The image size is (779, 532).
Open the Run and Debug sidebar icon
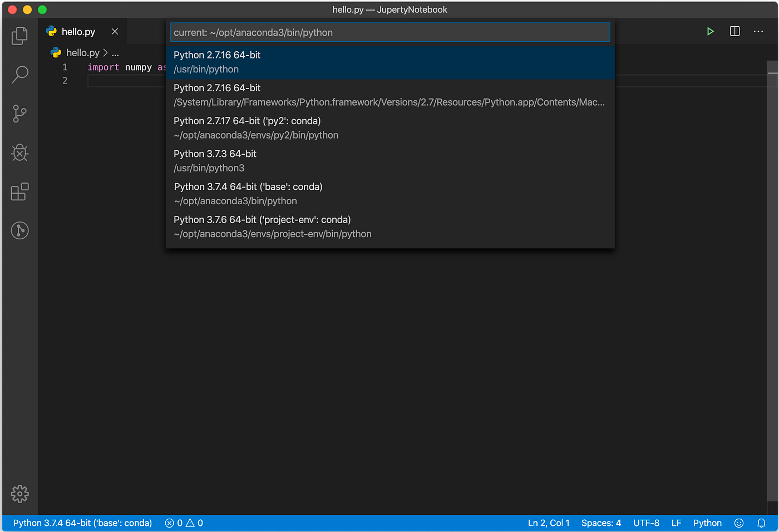[19, 152]
